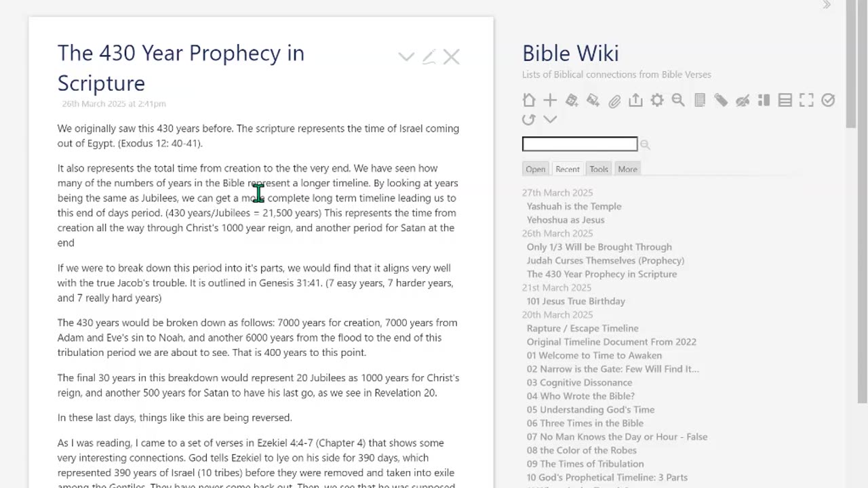Enter full-screen mode
The width and height of the screenshot is (868, 488).
pos(806,100)
